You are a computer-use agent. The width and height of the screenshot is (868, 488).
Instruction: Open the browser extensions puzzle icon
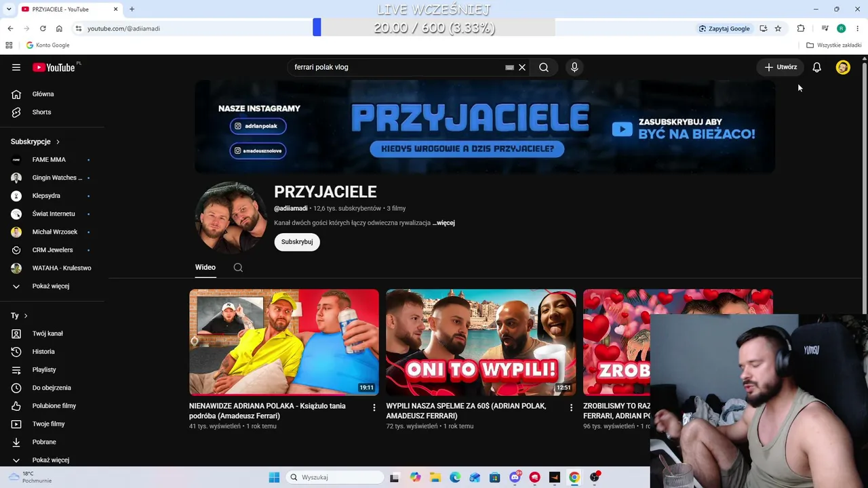(801, 28)
